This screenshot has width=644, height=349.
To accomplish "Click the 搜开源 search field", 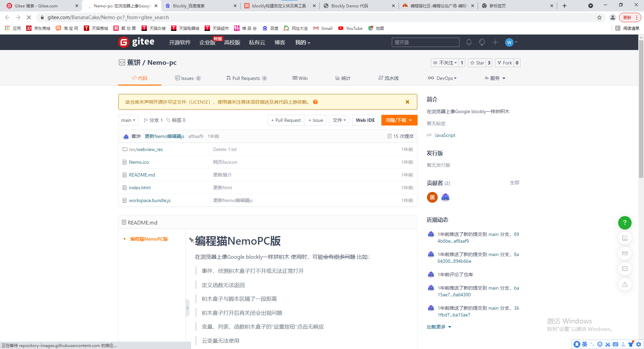I will point(425,42).
